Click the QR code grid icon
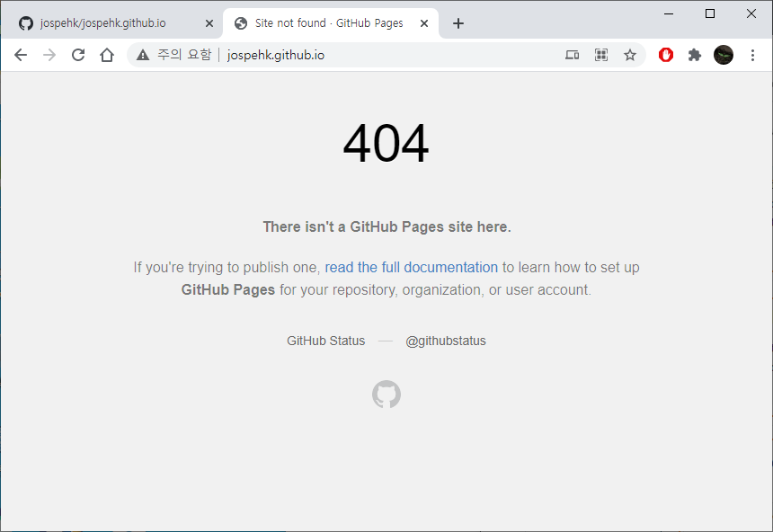This screenshot has height=532, width=773. [x=601, y=55]
